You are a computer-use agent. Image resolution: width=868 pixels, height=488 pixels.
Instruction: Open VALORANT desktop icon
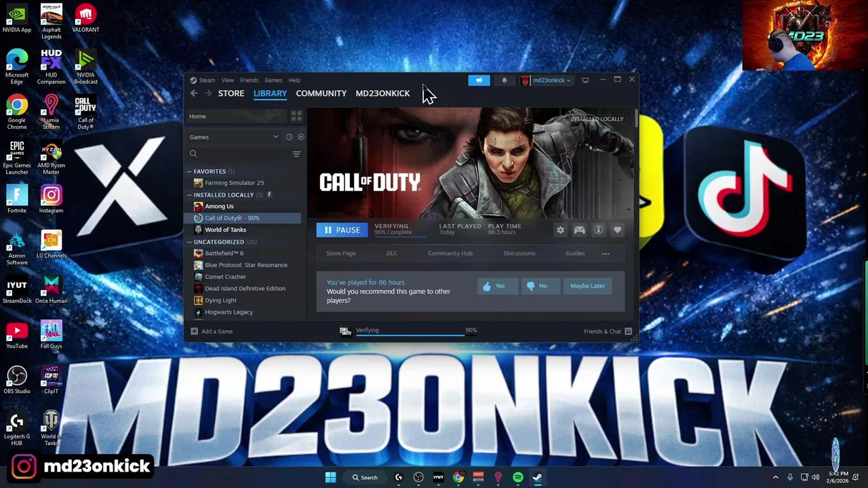tap(85, 18)
